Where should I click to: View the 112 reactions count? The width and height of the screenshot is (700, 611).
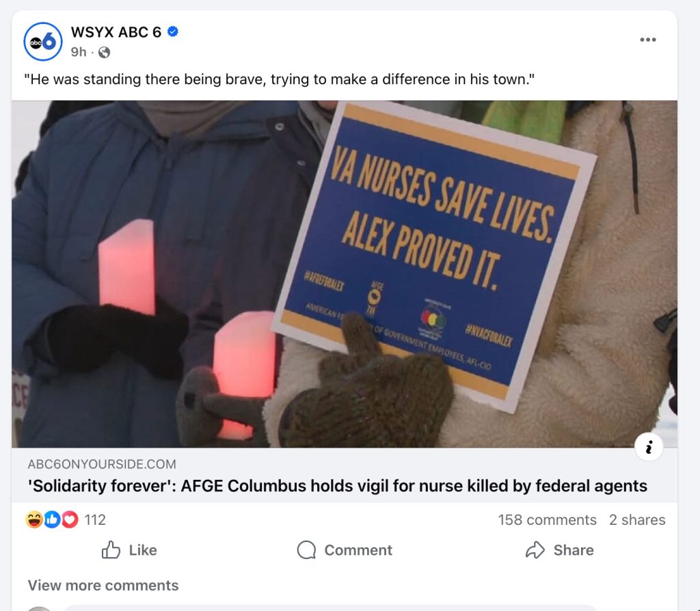[95, 520]
